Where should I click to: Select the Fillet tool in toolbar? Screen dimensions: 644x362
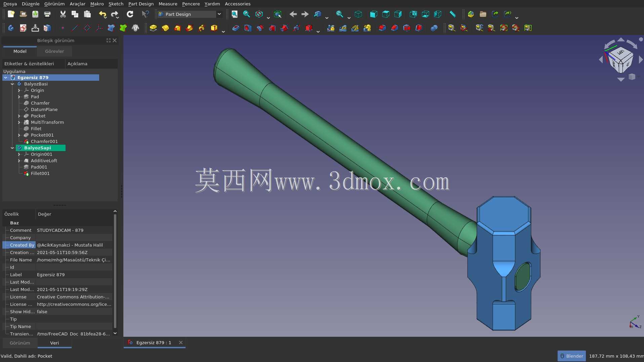[x=383, y=28]
